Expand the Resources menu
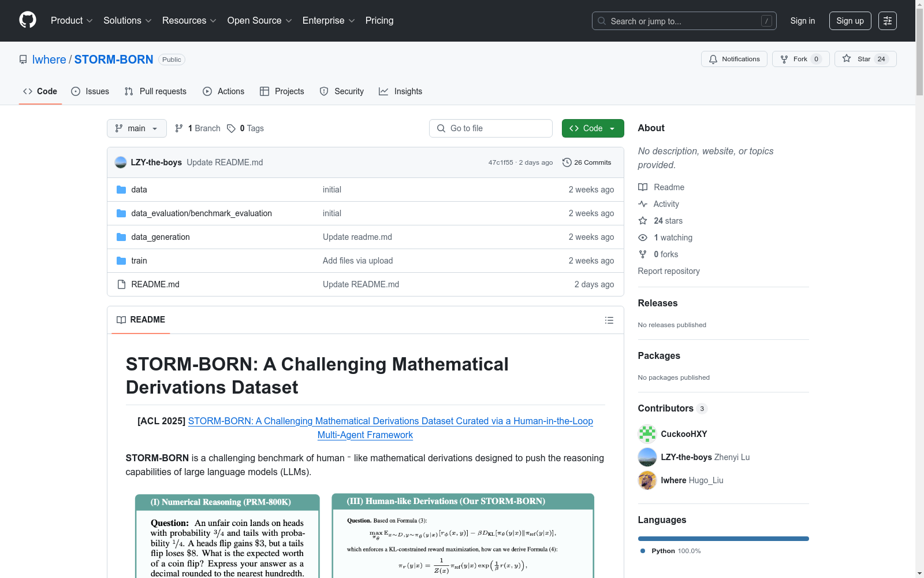 (x=189, y=21)
